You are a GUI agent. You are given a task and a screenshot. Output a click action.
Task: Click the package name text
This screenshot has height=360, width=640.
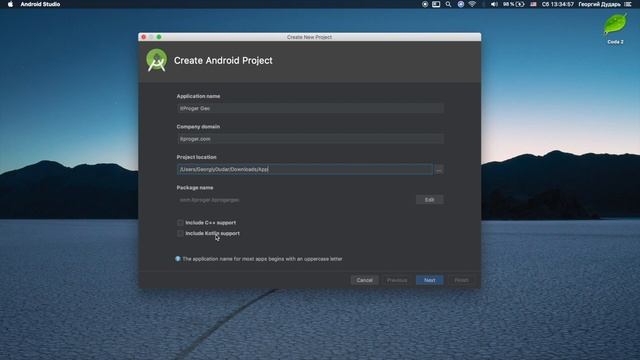click(209, 200)
